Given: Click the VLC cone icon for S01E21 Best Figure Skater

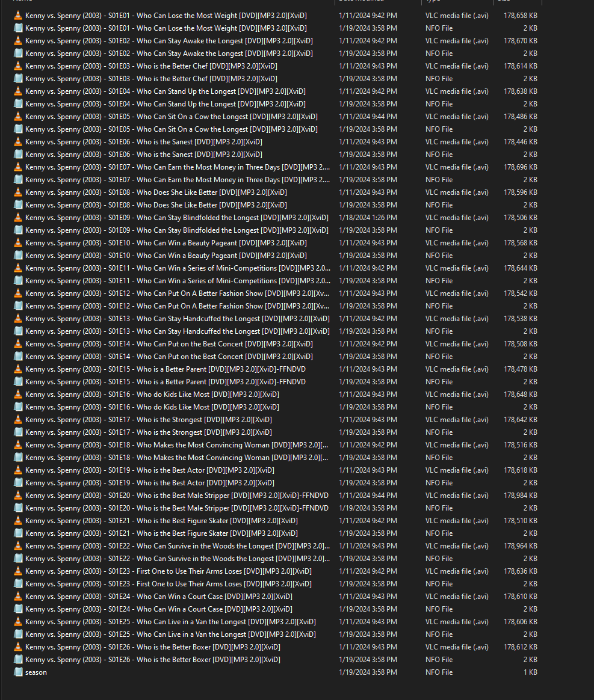Looking at the screenshot, I should point(18,520).
